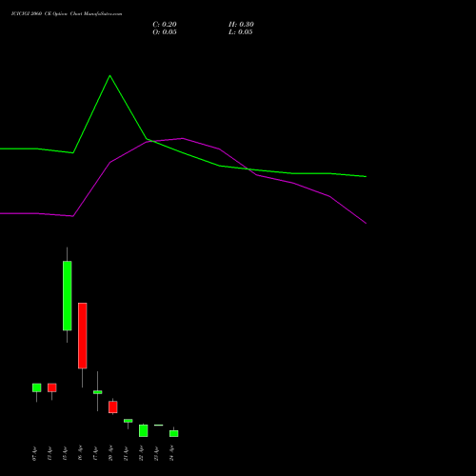
Task: Click the chart title text at top left
Action: click(x=67, y=14)
